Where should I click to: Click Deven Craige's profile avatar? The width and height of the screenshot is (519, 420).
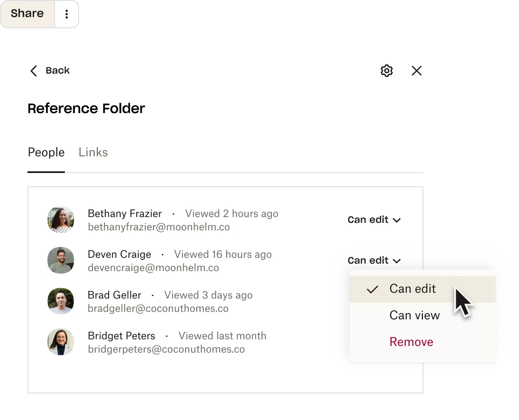pos(61,260)
